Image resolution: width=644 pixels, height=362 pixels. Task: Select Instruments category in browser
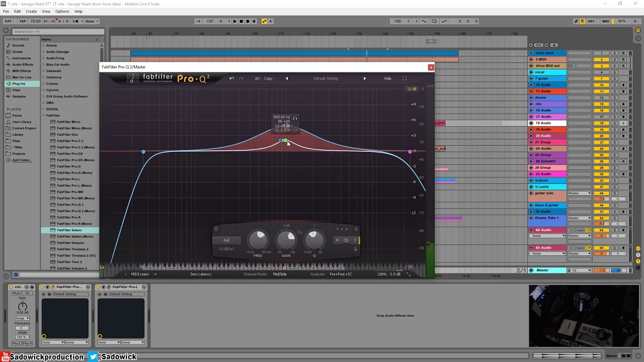tap(21, 58)
